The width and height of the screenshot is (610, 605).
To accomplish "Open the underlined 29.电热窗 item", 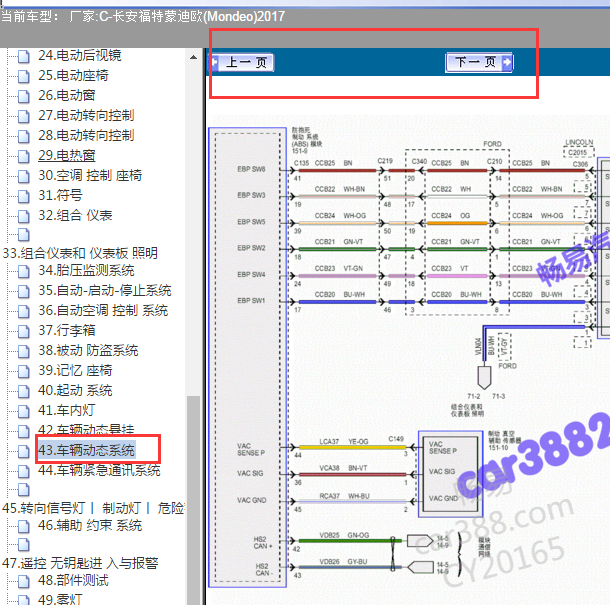I will click(x=67, y=156).
